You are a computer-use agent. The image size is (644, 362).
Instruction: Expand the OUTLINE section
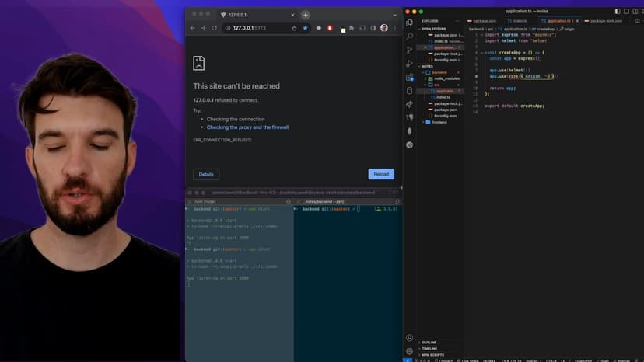pos(429,342)
